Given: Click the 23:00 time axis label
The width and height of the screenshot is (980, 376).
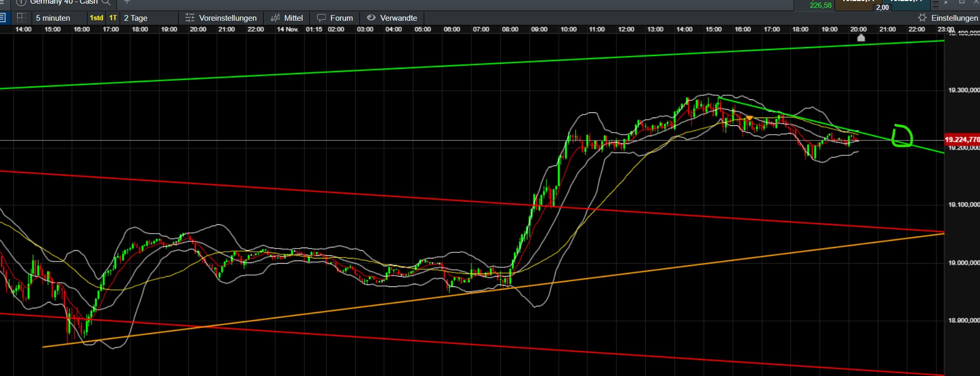Looking at the screenshot, I should click(945, 29).
